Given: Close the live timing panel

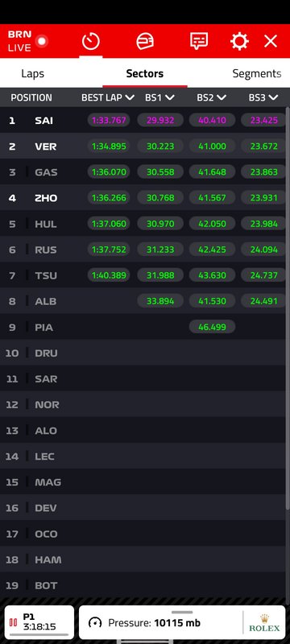Looking at the screenshot, I should pyautogui.click(x=271, y=41).
